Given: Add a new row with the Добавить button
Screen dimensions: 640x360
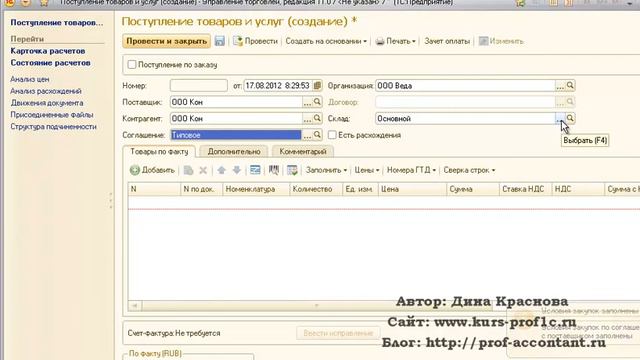Looking at the screenshot, I should 152,170.
